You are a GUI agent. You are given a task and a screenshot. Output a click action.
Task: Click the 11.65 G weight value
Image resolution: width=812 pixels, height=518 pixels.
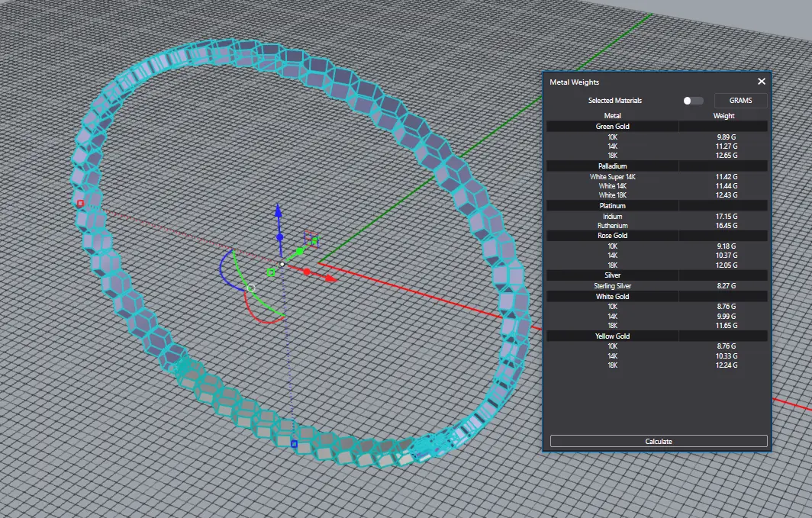(726, 326)
